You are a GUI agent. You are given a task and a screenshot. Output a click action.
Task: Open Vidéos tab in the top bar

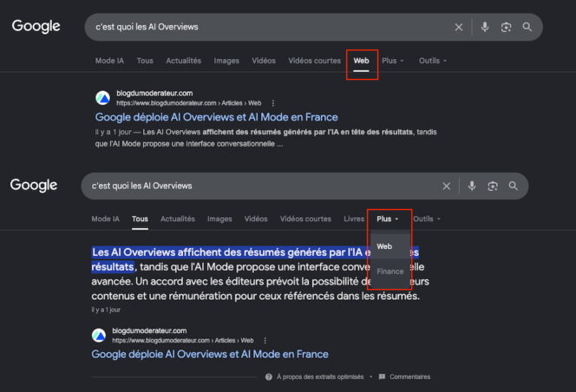264,61
